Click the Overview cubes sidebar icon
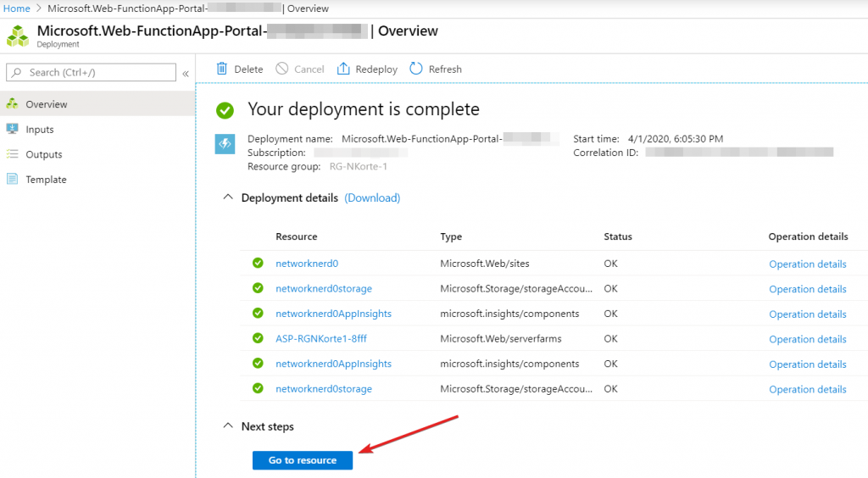Screen dimensions: 868x478 tap(12, 104)
